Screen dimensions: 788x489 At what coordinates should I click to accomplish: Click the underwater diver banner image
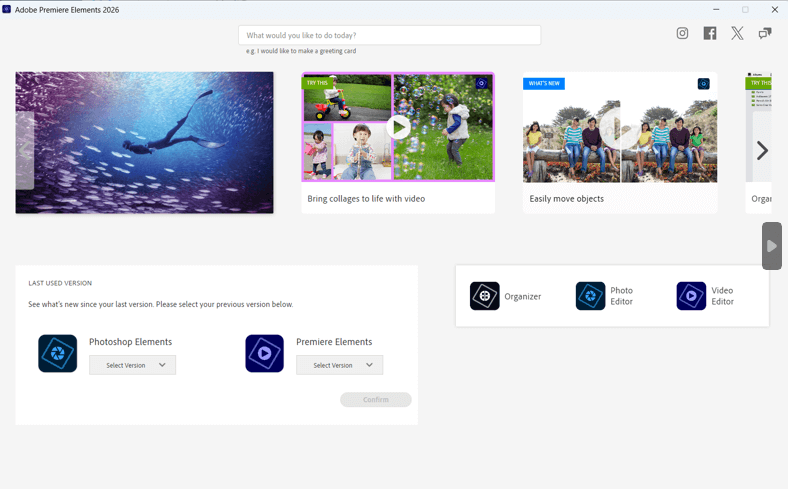coord(145,142)
